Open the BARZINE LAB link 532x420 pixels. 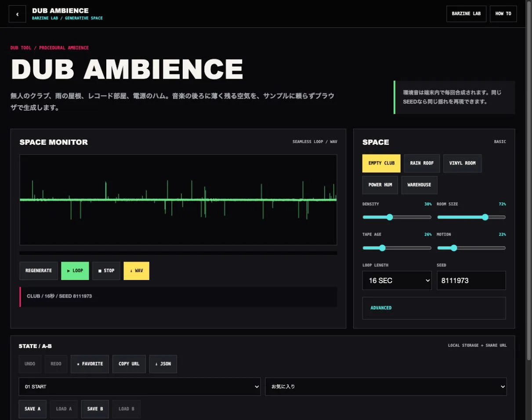pyautogui.click(x=466, y=14)
